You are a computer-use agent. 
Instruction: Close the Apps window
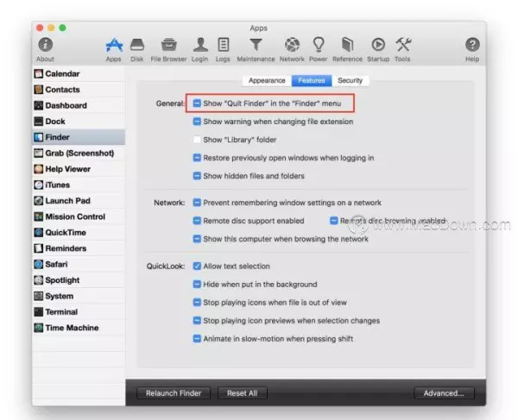[x=40, y=28]
